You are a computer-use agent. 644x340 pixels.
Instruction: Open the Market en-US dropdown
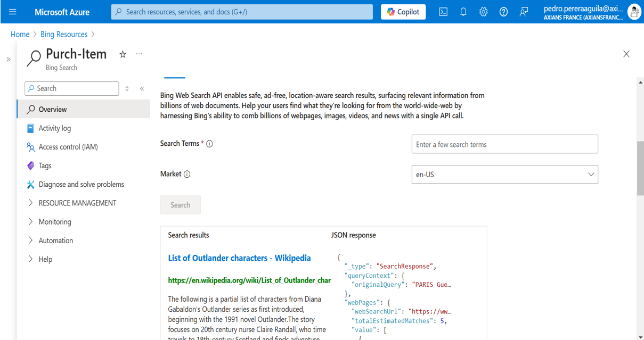point(504,175)
